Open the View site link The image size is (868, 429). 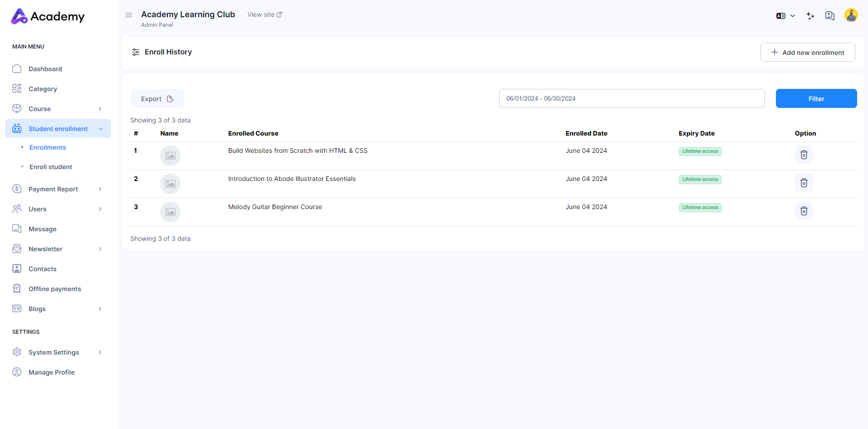coord(265,15)
